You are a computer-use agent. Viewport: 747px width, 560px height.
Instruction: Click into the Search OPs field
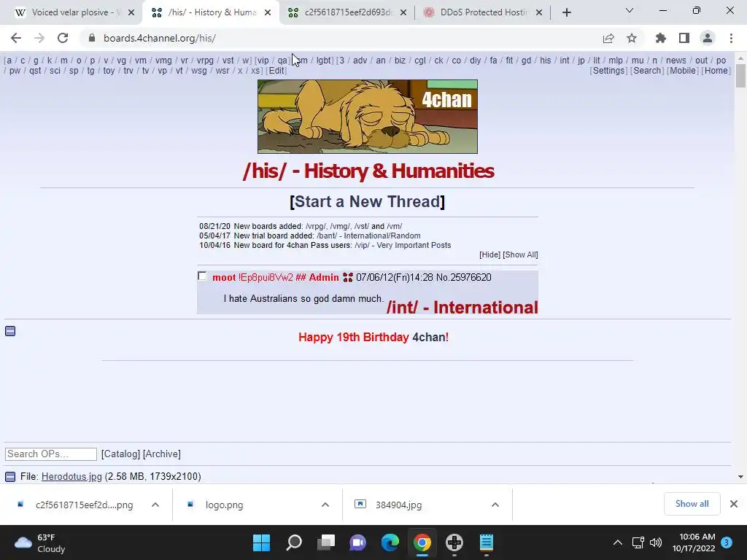pos(51,454)
